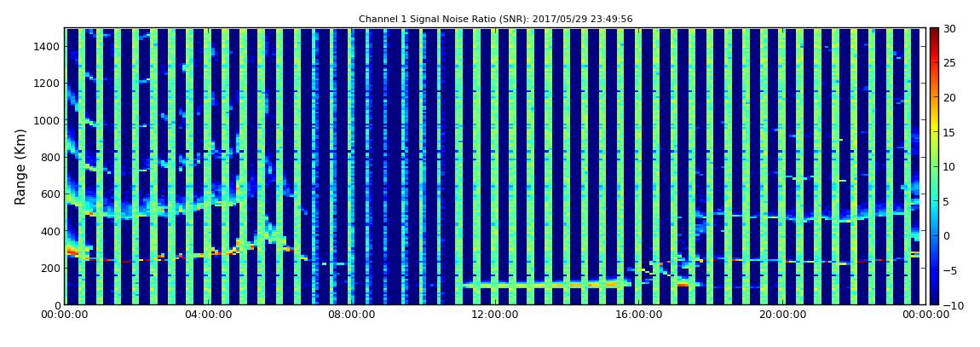Click the SNR colorbar scale
This screenshot has width=980, height=347.
[934, 166]
